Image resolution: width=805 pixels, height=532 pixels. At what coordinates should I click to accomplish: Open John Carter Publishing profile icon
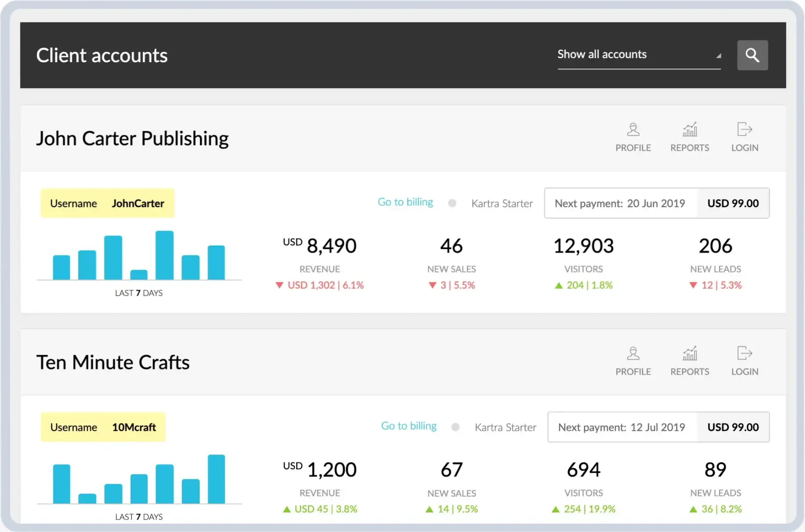pyautogui.click(x=633, y=130)
